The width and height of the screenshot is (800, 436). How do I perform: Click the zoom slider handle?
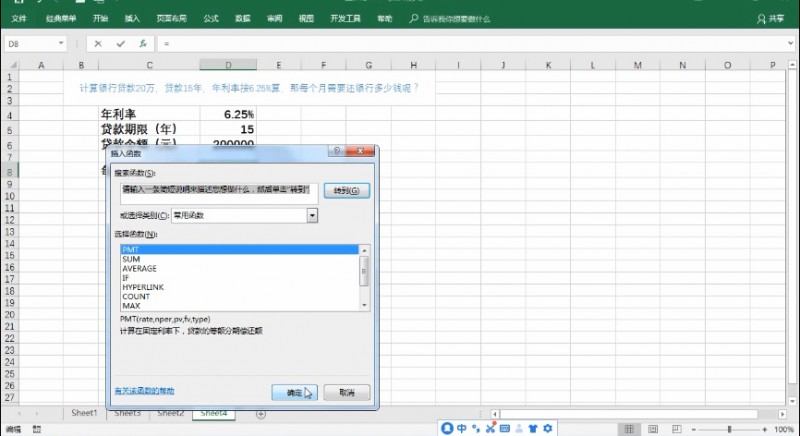click(x=729, y=430)
